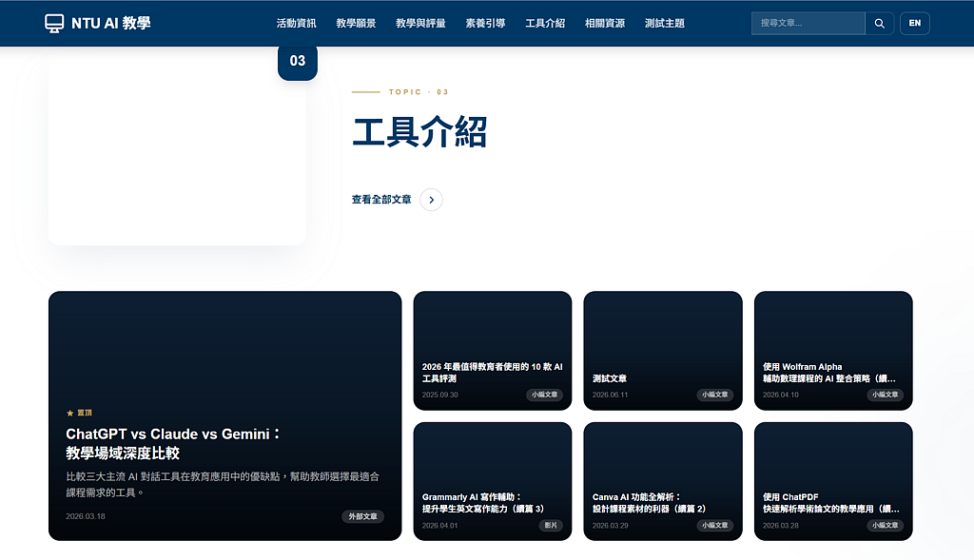The image size is (974, 560).
Task: Click the date 2026.03.18 on featured card
Action: 85,516
